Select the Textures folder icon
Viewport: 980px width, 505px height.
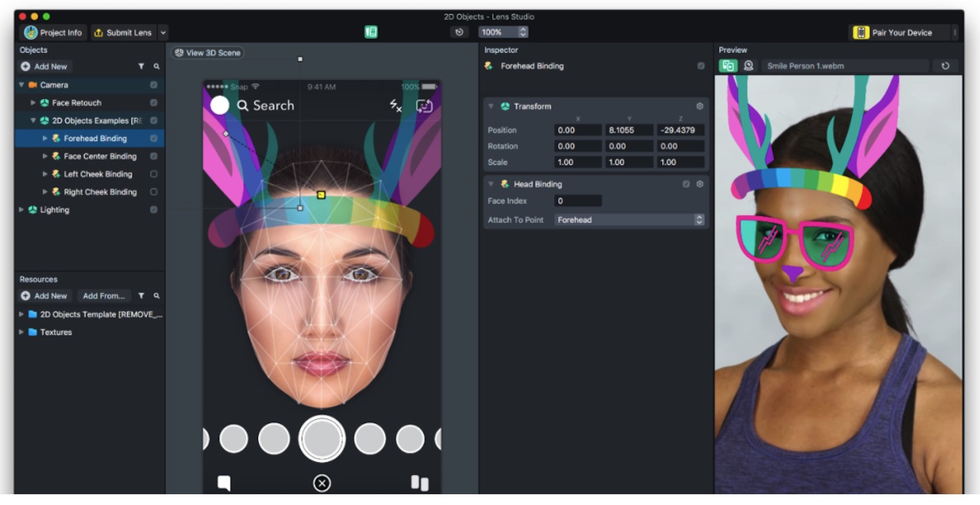point(33,332)
